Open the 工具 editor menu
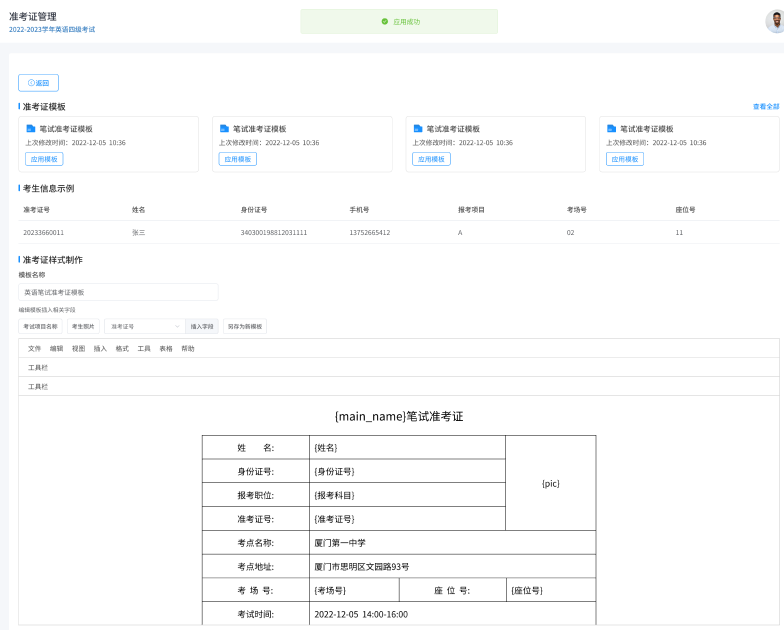This screenshot has height=630, width=784. click(144, 348)
